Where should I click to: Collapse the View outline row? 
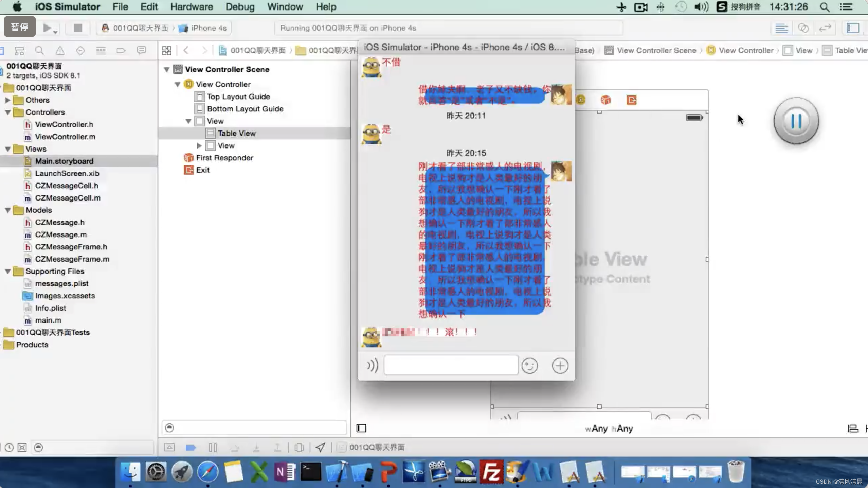[x=188, y=121]
